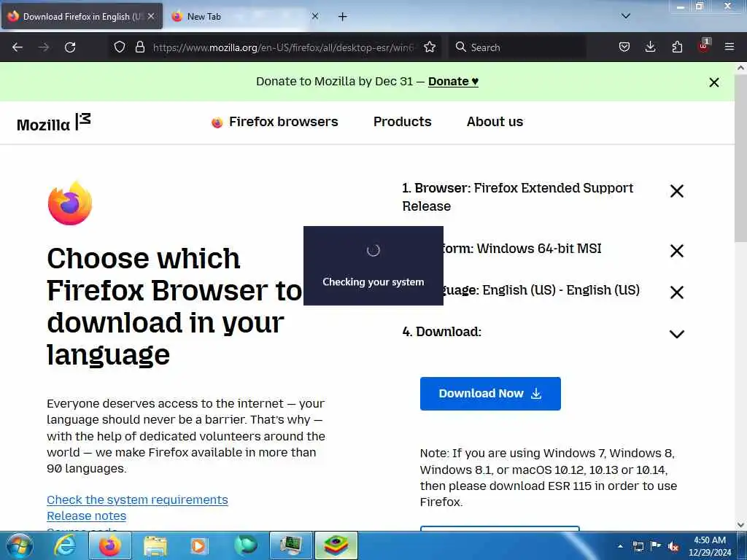Go to Mozilla home logo

(x=54, y=122)
